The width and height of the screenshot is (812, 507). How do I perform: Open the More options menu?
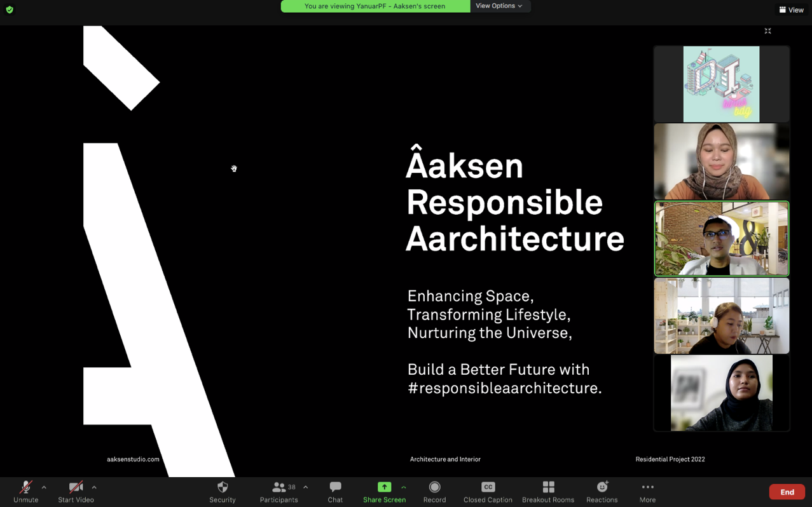(647, 487)
